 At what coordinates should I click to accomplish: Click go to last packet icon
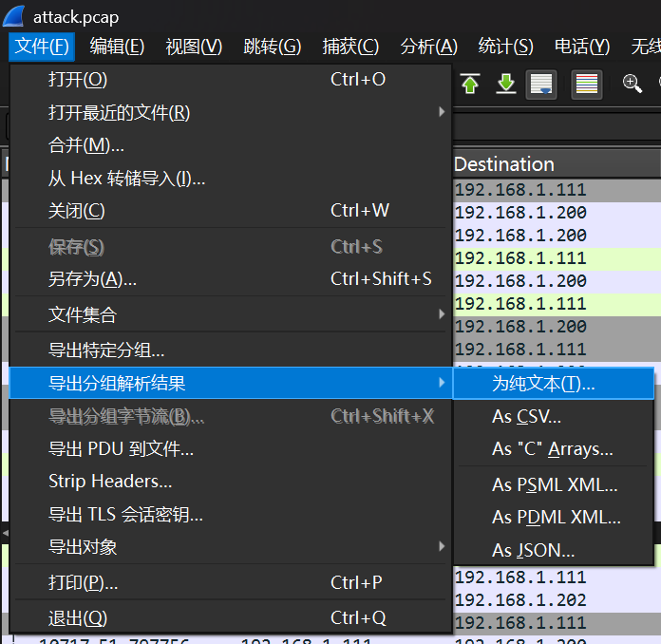(x=506, y=85)
